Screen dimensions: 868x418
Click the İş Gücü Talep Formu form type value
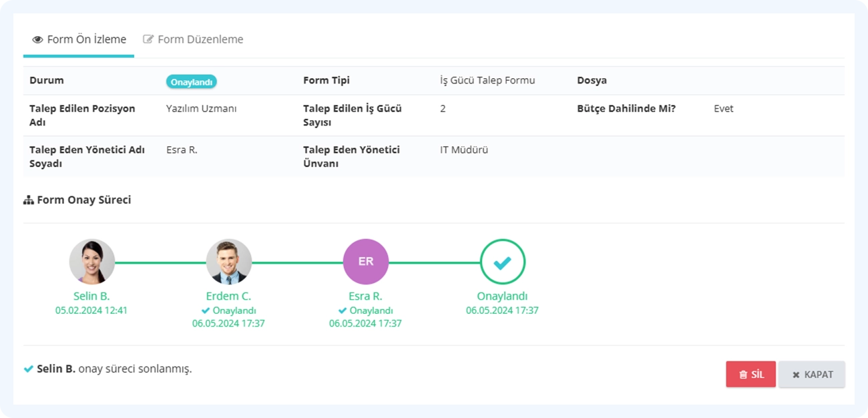pos(487,80)
